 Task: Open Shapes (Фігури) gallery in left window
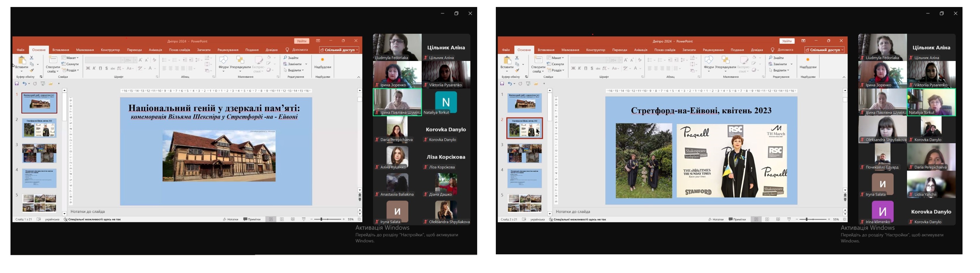(x=223, y=63)
